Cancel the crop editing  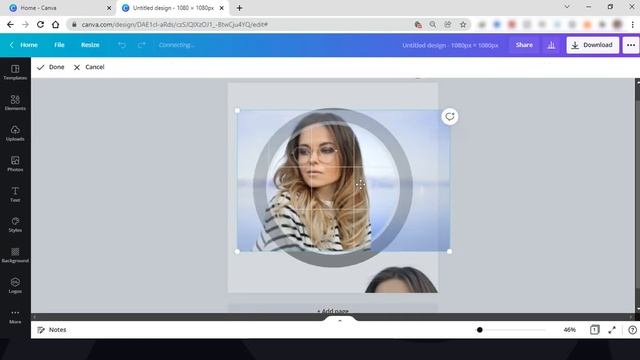click(89, 67)
